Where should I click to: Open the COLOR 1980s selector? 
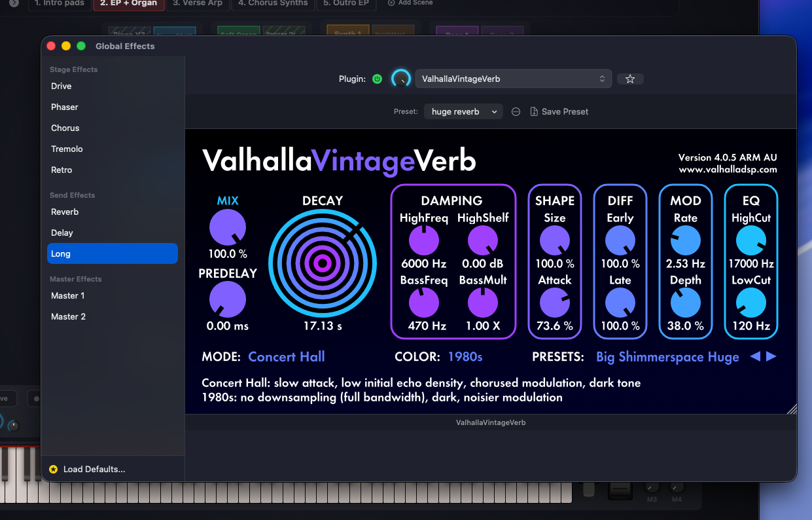(x=465, y=357)
